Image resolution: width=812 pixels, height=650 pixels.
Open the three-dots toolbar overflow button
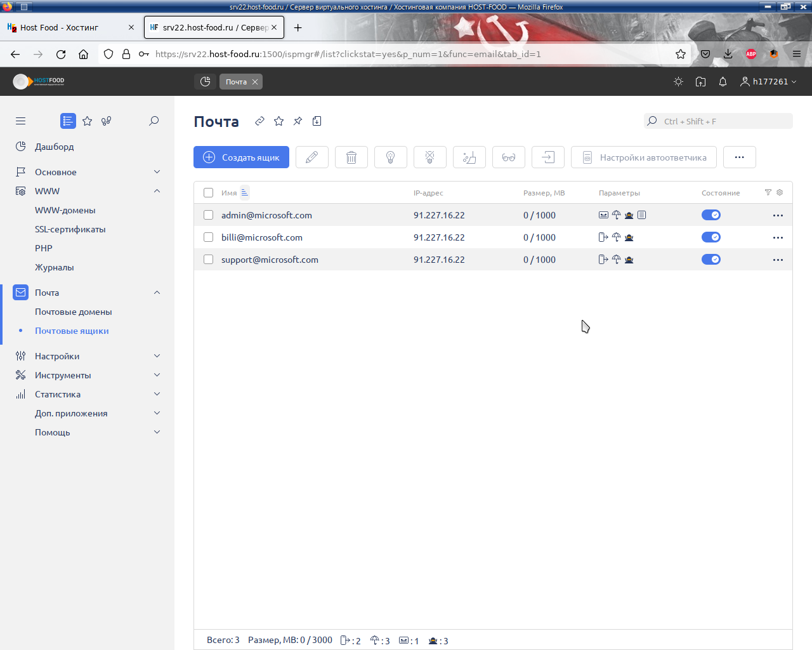click(740, 157)
